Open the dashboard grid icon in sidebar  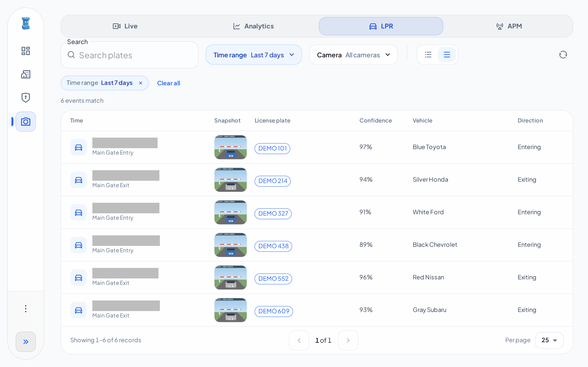tap(25, 51)
